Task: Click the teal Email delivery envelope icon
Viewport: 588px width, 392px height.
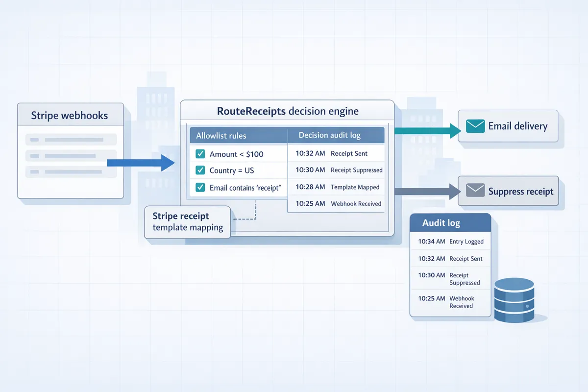Action: 475,126
